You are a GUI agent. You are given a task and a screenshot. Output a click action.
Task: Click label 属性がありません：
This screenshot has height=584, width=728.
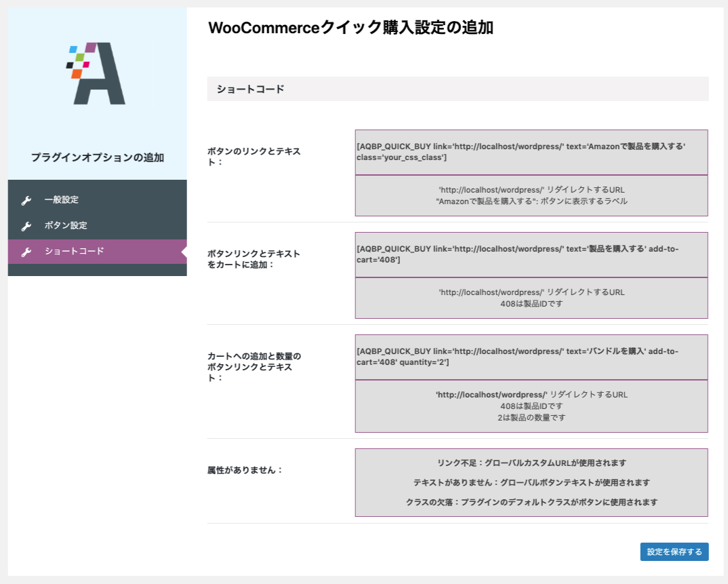click(245, 470)
